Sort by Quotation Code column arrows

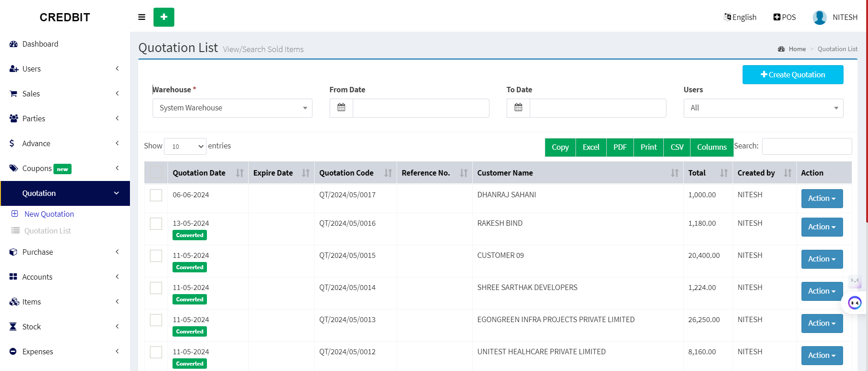click(x=388, y=173)
